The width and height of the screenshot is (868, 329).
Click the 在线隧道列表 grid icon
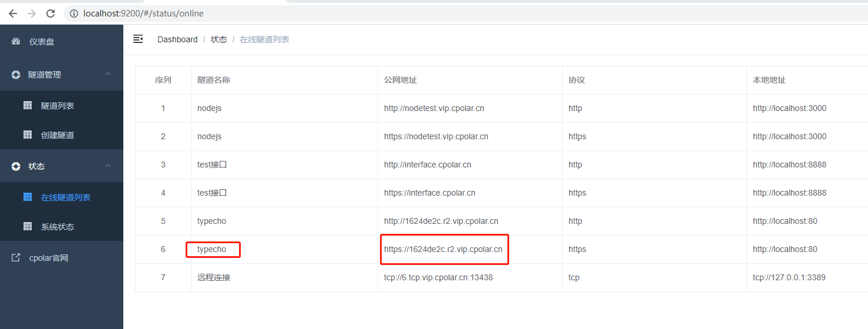pos(27,197)
